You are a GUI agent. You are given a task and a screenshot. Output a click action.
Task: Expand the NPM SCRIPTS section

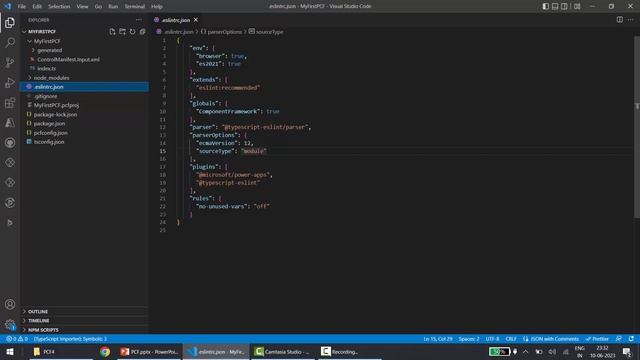[x=85, y=330]
